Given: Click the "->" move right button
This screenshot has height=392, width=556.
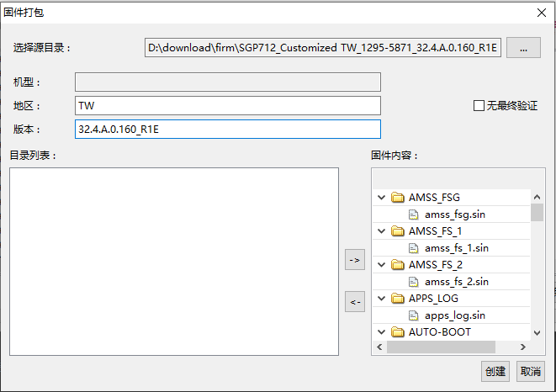Looking at the screenshot, I should click(355, 261).
